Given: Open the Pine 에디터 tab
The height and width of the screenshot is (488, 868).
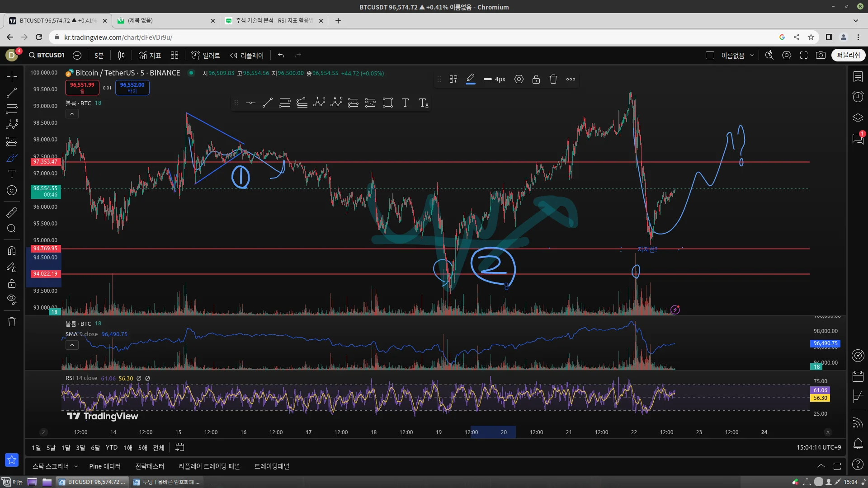Looking at the screenshot, I should point(105,466).
